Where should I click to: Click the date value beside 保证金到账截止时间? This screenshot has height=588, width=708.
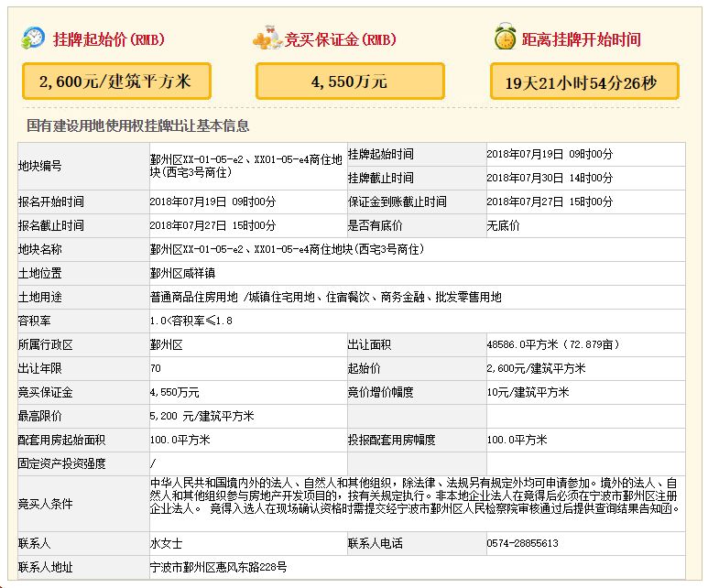pos(550,201)
